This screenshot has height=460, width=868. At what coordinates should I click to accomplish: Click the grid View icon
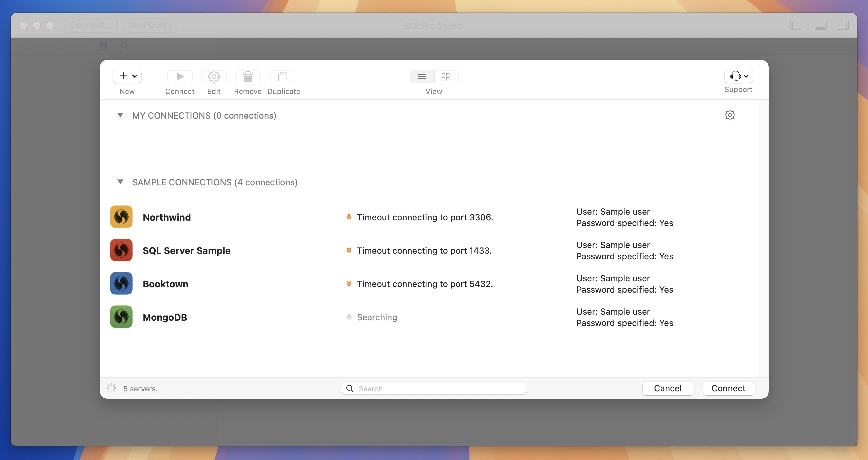pyautogui.click(x=445, y=76)
